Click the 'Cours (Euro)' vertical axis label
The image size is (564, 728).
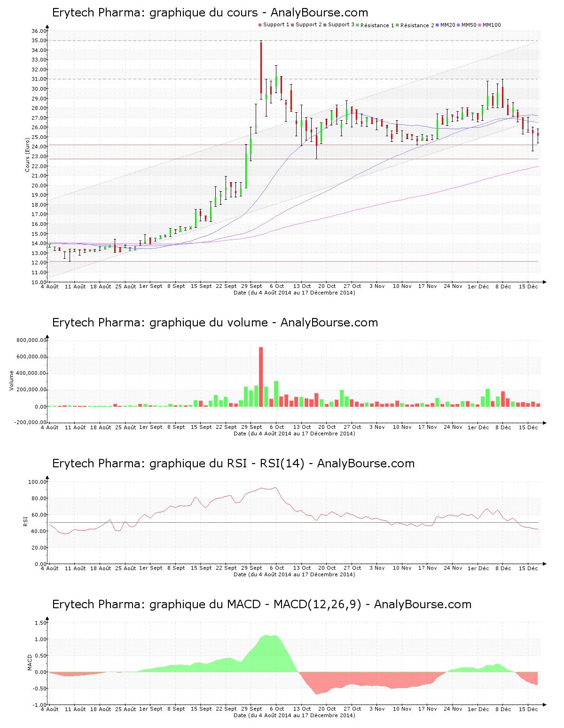[x=27, y=154]
